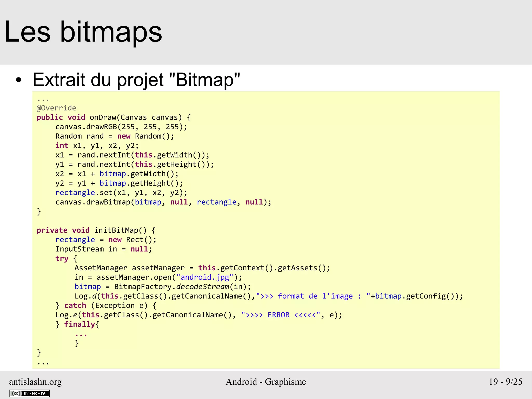
Task: Click the canvas.drawBitmap code line
Action: pos(163,202)
